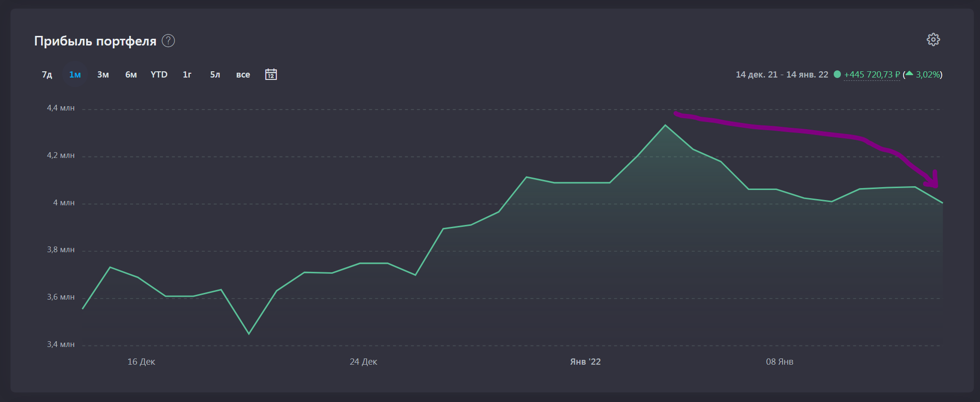
Task: Open the custom date range calendar
Action: pyautogui.click(x=271, y=75)
